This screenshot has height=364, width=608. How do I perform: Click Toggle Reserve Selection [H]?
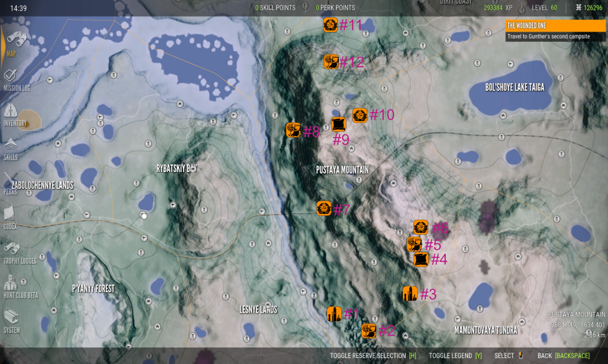(373, 356)
